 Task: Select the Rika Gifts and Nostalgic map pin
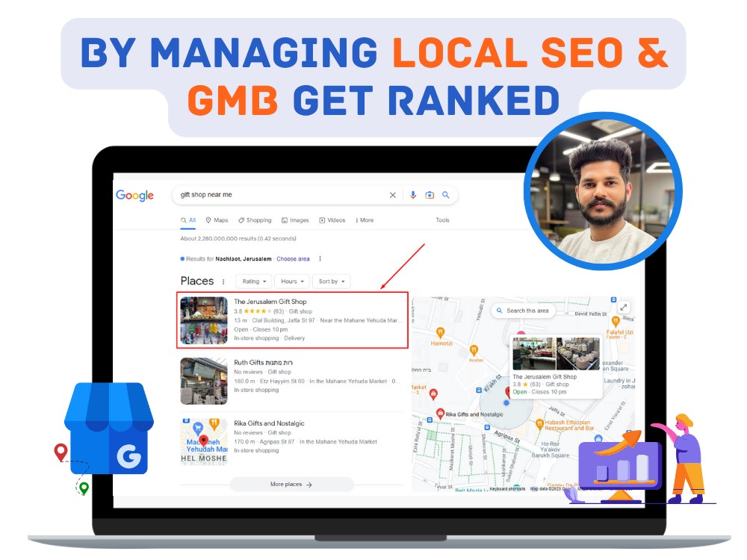click(441, 414)
